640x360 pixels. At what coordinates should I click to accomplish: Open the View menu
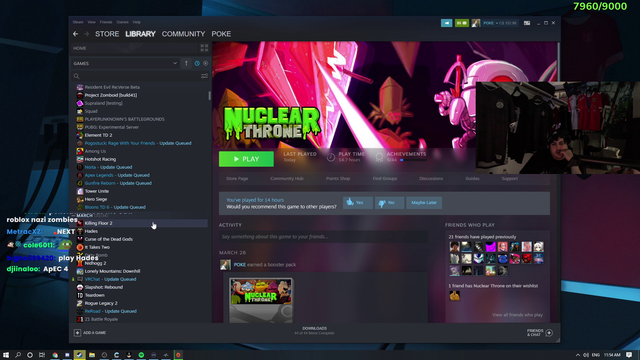(x=91, y=22)
